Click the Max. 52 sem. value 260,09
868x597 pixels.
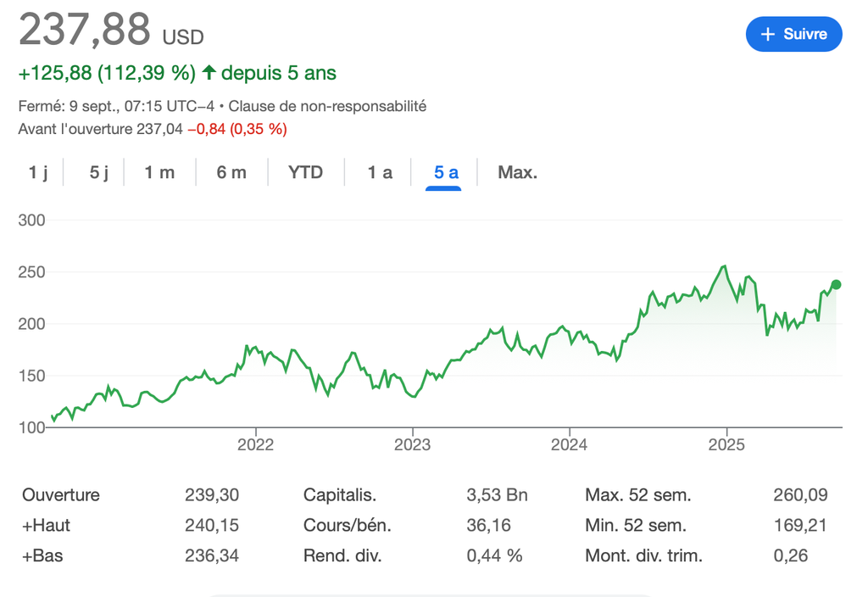800,494
